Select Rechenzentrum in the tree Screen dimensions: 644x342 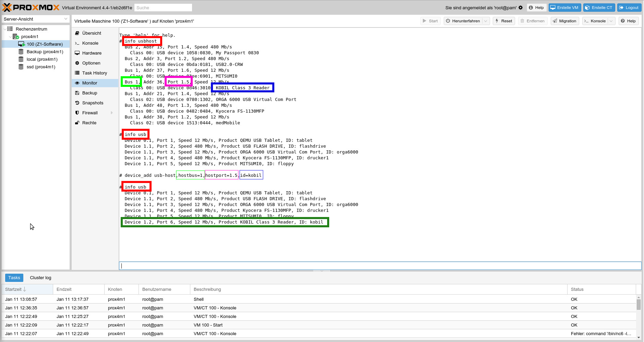coord(31,29)
